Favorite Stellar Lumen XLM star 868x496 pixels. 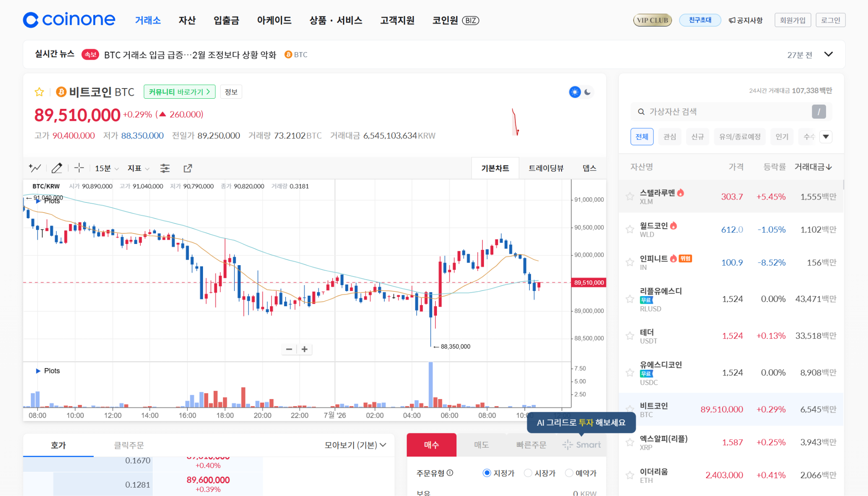click(x=630, y=196)
